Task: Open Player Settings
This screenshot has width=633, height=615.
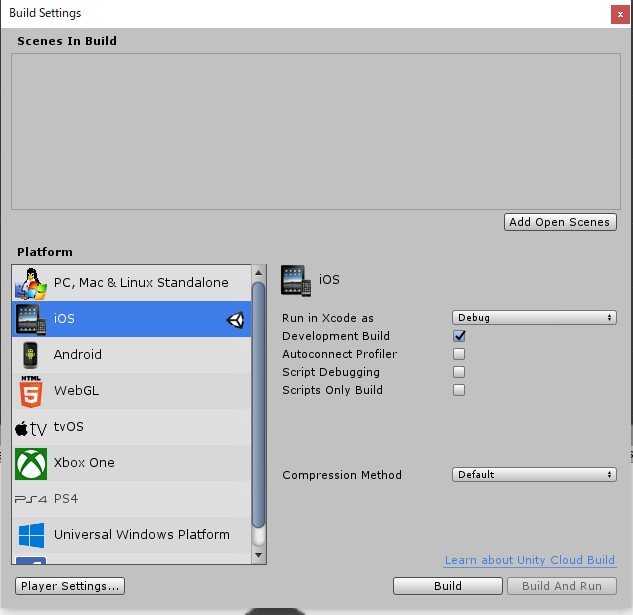Action: click(x=70, y=586)
